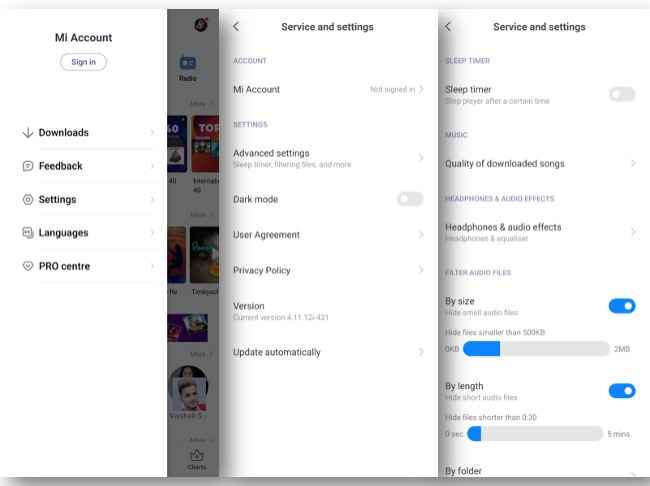650x486 pixels.
Task: Click the Feedback speech bubble icon
Action: click(28, 166)
